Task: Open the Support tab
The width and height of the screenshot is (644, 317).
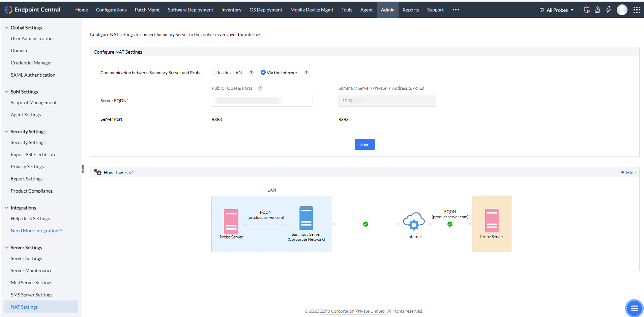Action: pyautogui.click(x=435, y=10)
